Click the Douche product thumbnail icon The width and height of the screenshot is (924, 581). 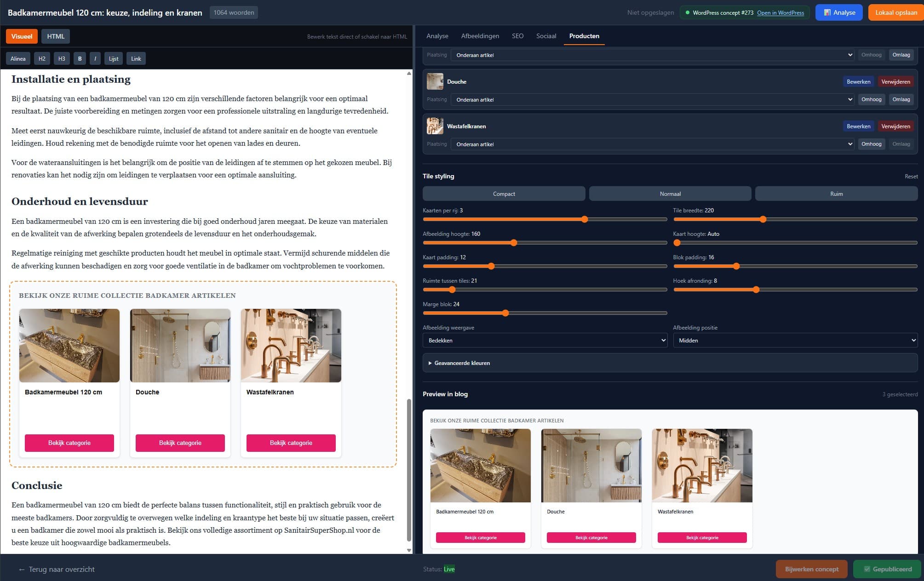coord(435,81)
